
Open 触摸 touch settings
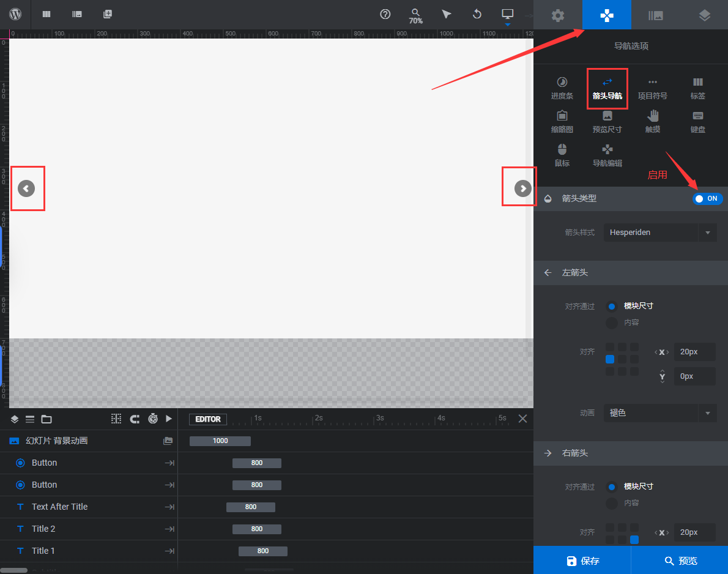pos(652,122)
